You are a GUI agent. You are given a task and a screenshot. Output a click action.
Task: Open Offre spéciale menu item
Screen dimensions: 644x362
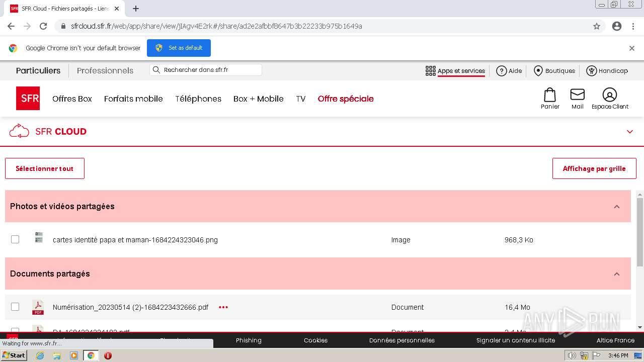point(346,99)
